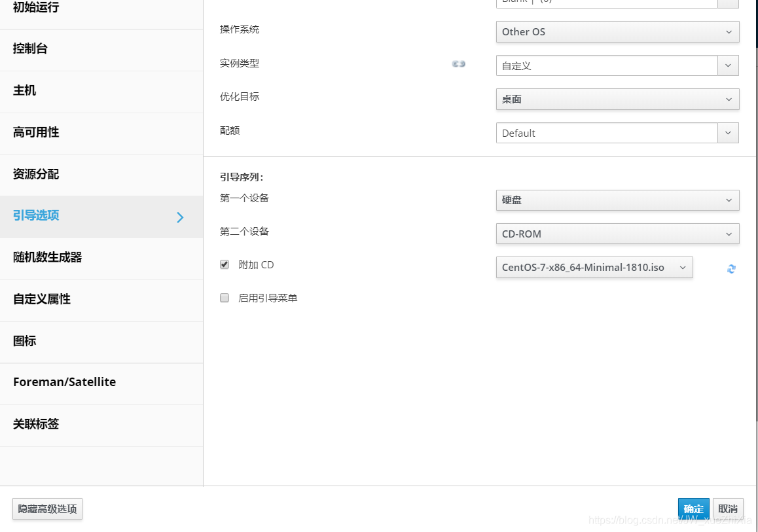Click the 引导序列 heading text

pos(242,177)
